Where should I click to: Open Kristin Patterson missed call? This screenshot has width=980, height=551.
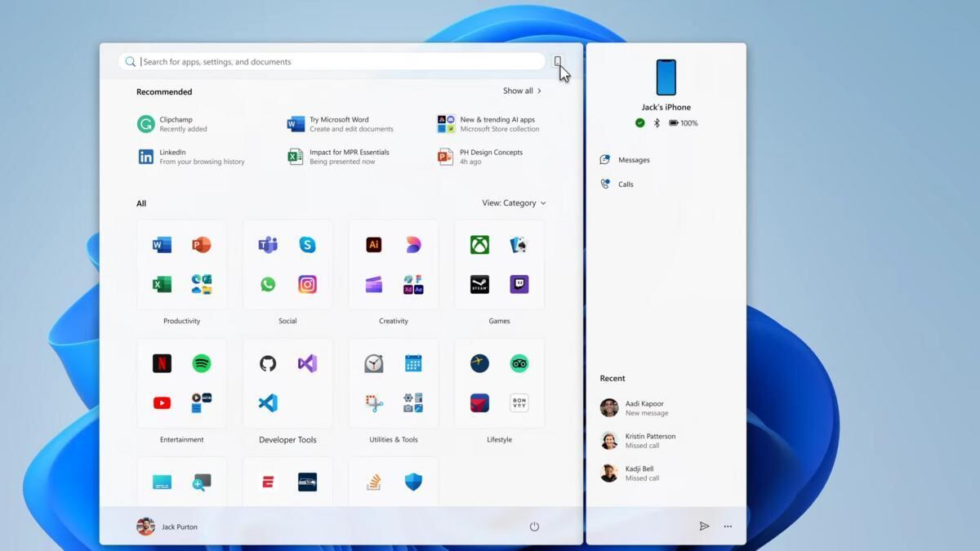point(639,441)
